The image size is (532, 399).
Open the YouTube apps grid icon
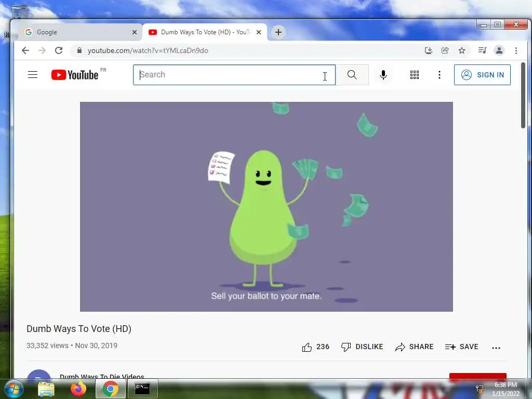point(414,75)
